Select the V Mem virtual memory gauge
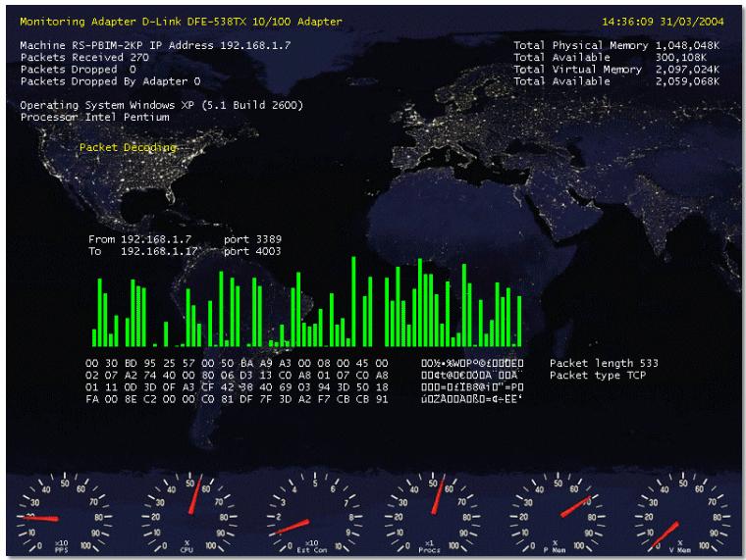 (682, 514)
